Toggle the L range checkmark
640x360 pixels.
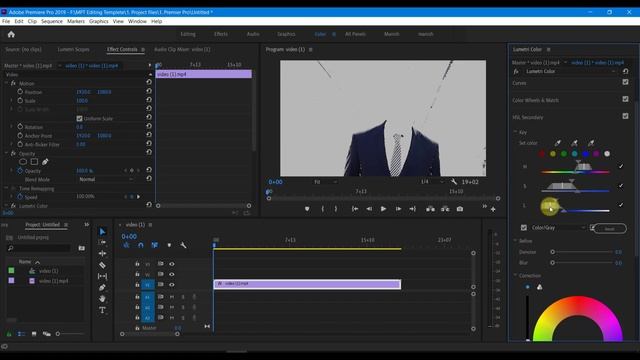pyautogui.click(x=621, y=205)
